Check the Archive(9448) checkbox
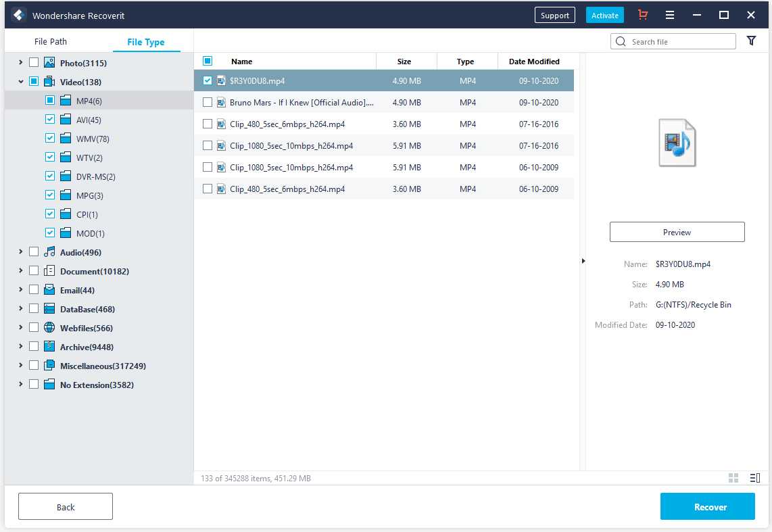The height and width of the screenshot is (532, 772). (34, 347)
